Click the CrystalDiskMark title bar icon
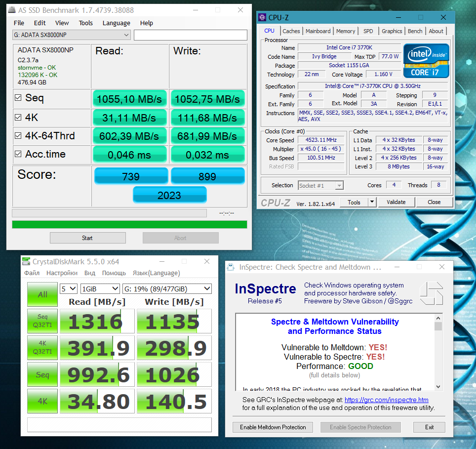The width and height of the screenshot is (476, 449). [26, 261]
